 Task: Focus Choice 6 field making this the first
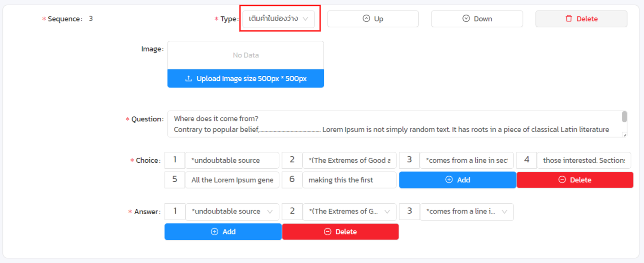349,180
